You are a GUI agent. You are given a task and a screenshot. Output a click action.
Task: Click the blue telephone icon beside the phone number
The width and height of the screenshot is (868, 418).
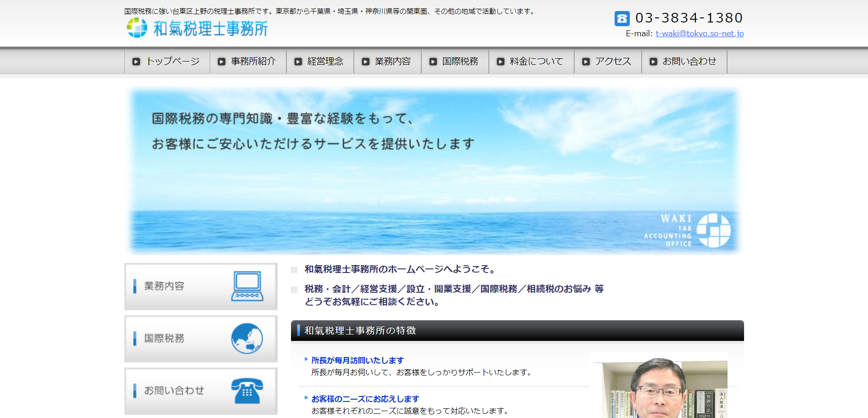point(621,18)
